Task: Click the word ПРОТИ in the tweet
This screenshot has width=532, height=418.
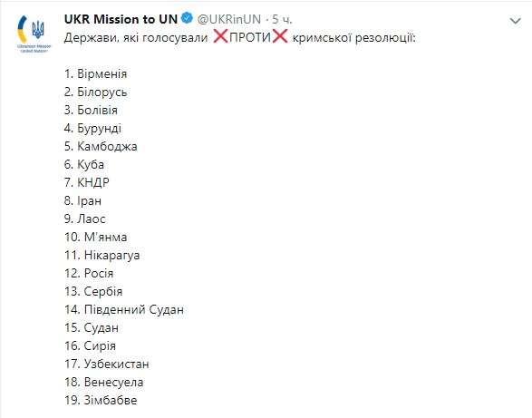Action: 250,37
